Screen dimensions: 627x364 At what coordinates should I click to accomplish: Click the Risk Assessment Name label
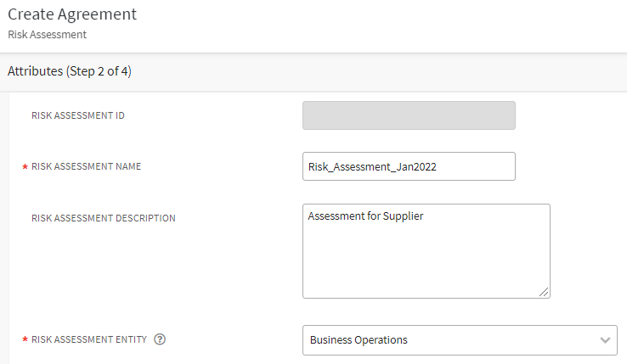point(86,166)
